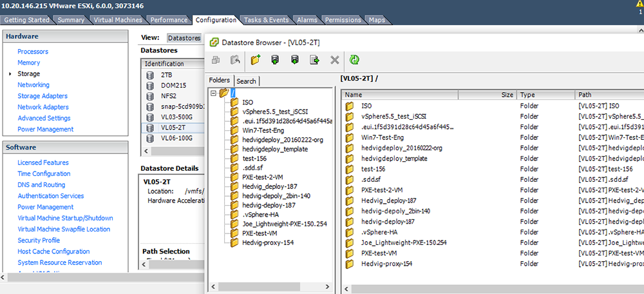Click the Win7-Test-Eng folder icon in file list
Image resolution: width=644 pixels, height=294 pixels.
pos(350,138)
